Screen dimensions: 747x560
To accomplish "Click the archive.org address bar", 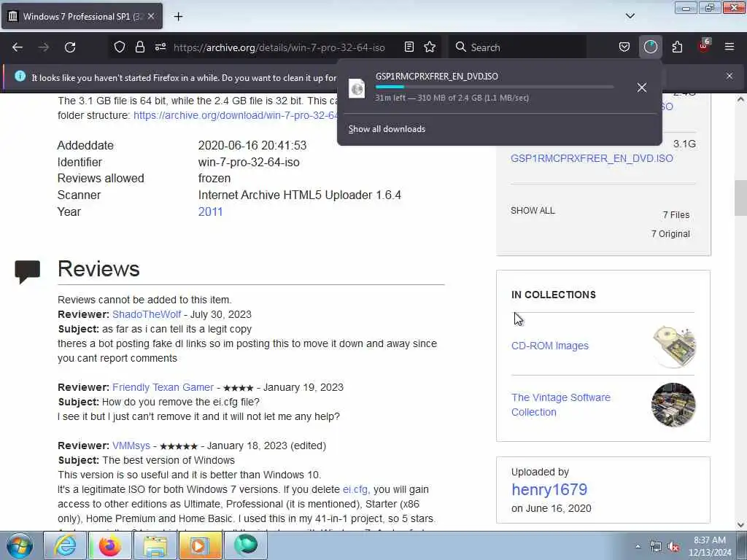I will click(279, 47).
